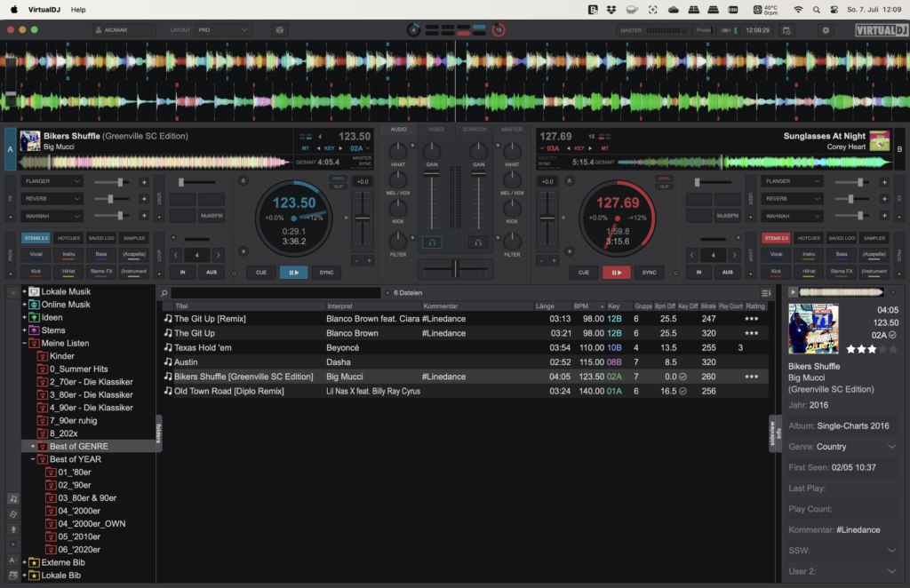
Task: Double the loop length on deck B
Action: coord(734,255)
